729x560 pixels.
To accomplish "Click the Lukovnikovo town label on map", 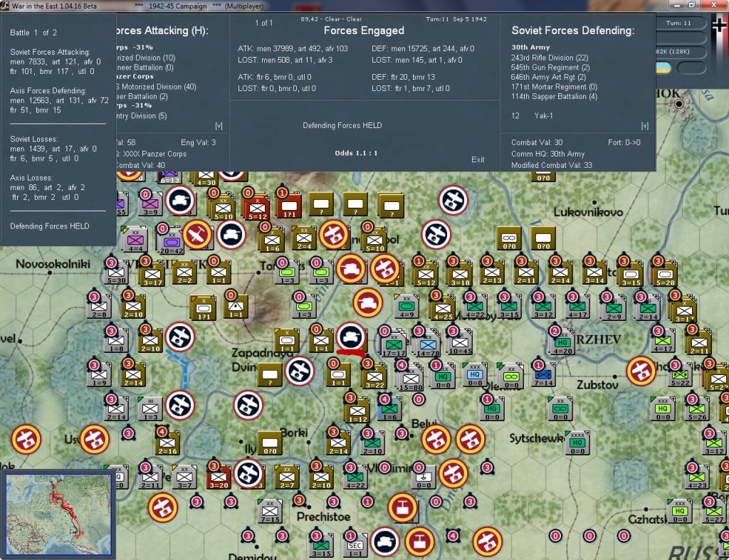I will pos(588,212).
